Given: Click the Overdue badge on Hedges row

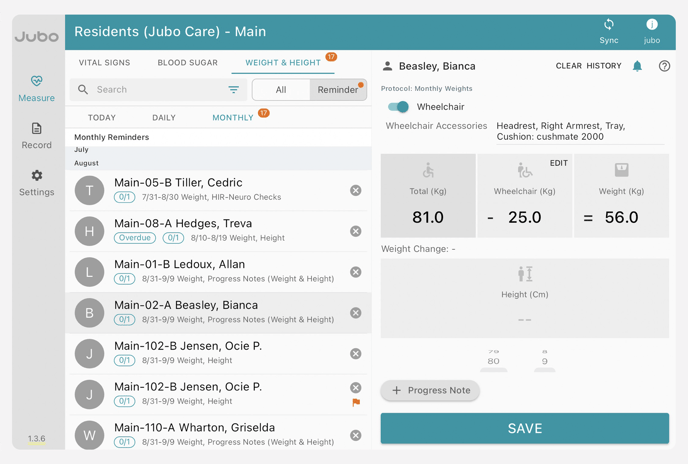Looking at the screenshot, I should (x=135, y=238).
